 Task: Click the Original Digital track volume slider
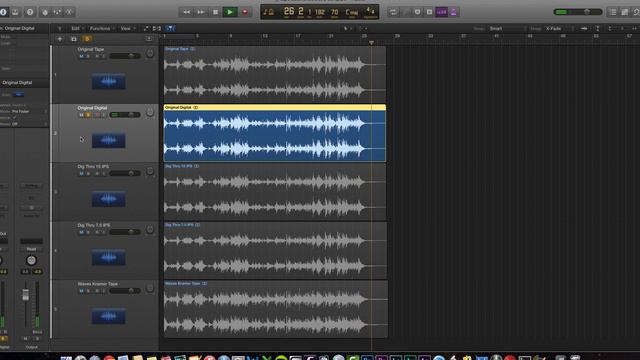(x=125, y=115)
